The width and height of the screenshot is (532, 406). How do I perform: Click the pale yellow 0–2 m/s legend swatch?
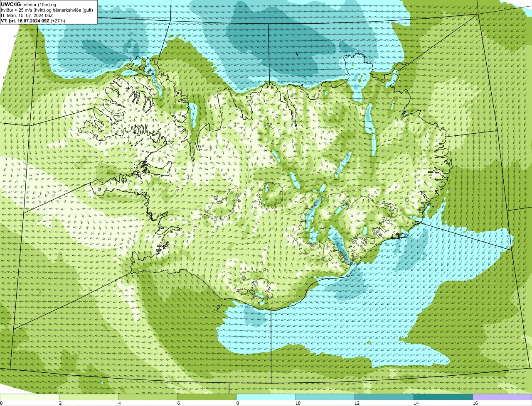[x=30, y=397]
